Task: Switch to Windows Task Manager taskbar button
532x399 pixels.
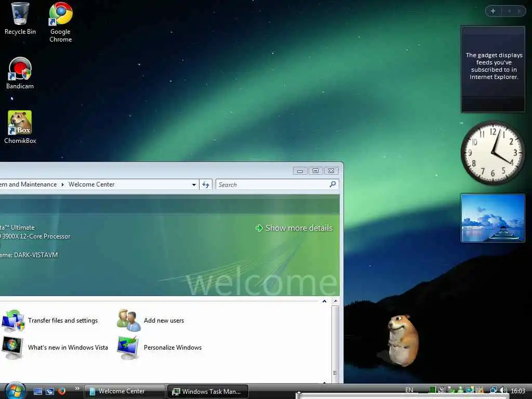Action: coord(208,392)
